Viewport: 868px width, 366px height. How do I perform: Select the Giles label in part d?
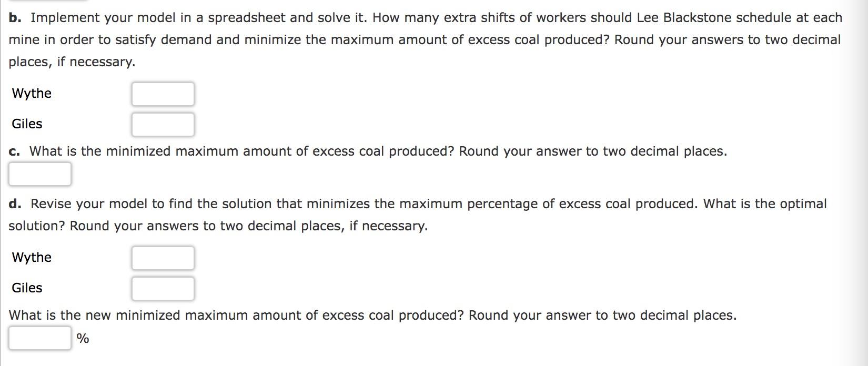click(28, 288)
